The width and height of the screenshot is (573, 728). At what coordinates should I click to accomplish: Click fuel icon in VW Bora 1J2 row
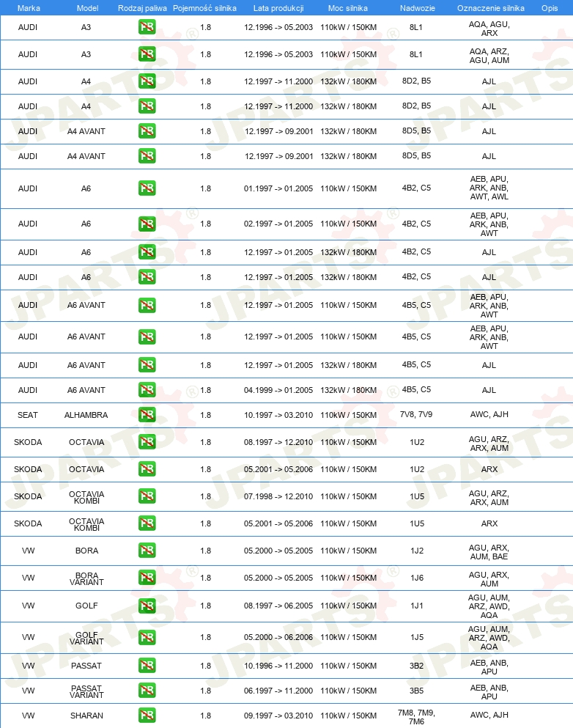(147, 551)
